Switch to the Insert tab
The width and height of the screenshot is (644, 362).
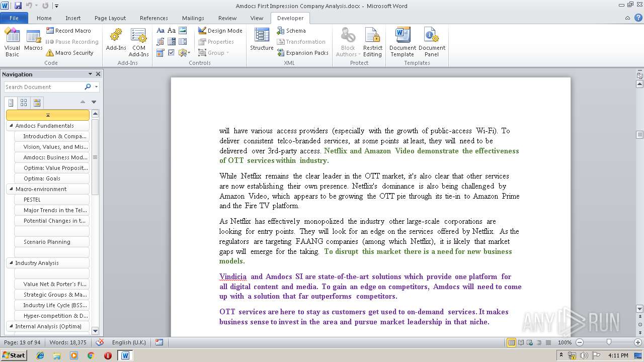pyautogui.click(x=73, y=18)
